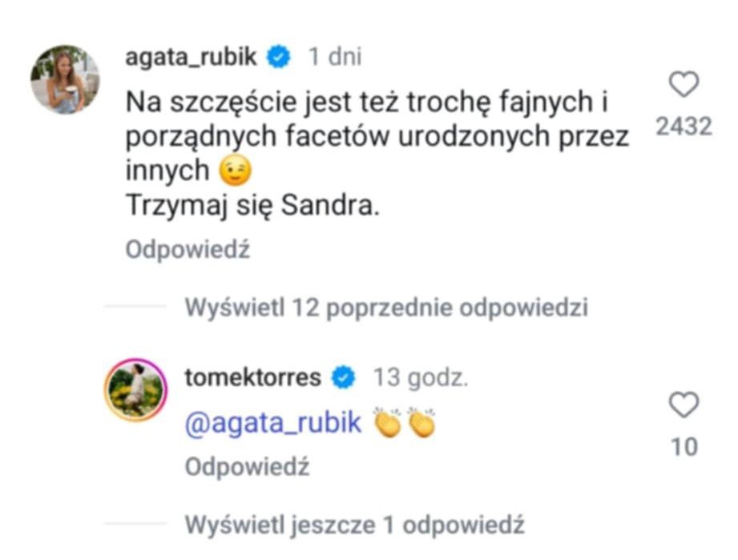
Task: Expand Wyświetl jeszcze 1 odpowiedź
Action: tap(354, 526)
